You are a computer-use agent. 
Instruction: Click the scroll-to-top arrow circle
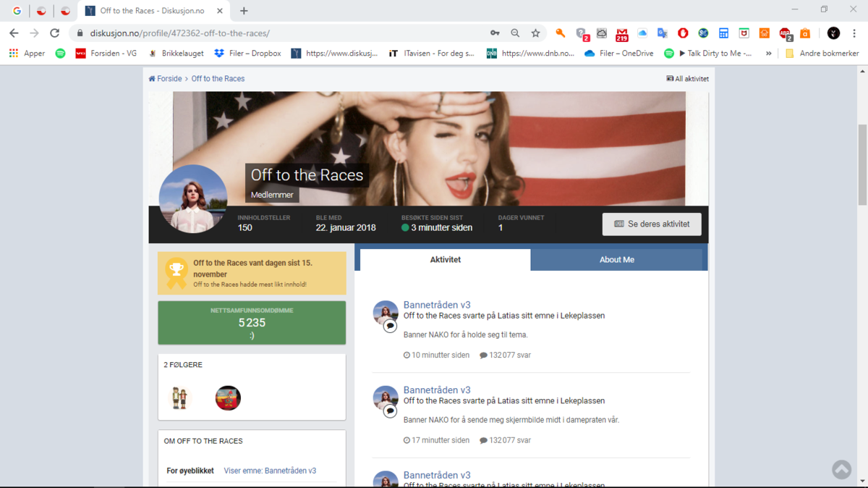point(841,469)
